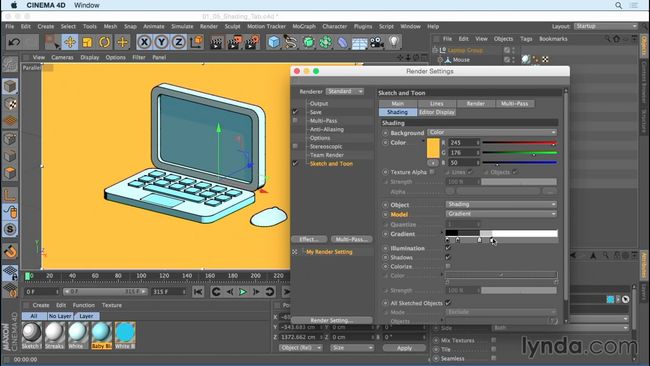Add a Cube primitive object
The width and height of the screenshot is (650, 366).
coord(274,42)
